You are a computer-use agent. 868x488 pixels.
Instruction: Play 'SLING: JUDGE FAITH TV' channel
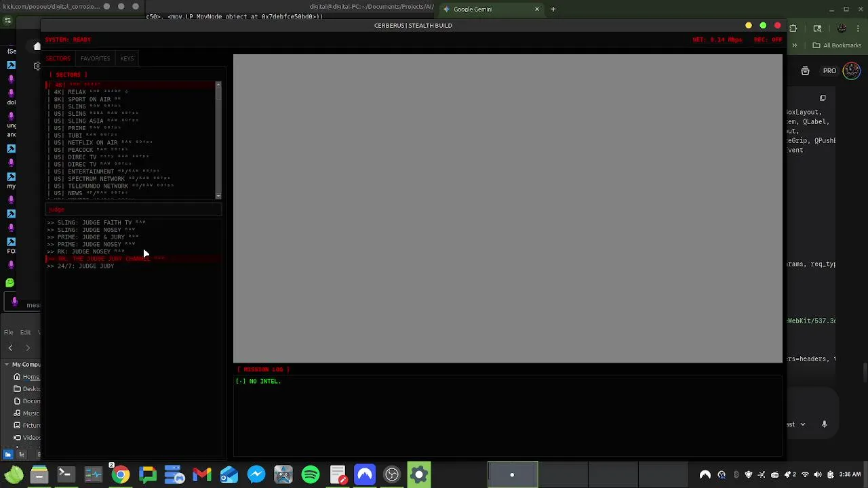[x=134, y=222]
